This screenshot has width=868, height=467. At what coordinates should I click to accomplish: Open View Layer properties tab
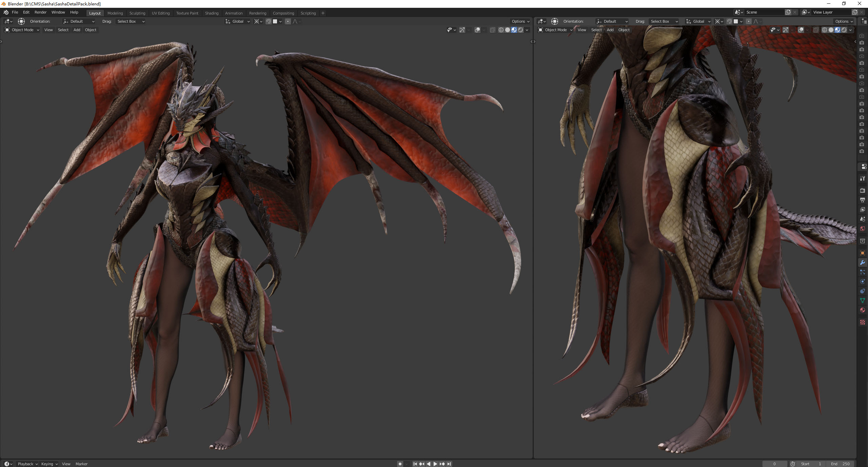click(x=863, y=210)
